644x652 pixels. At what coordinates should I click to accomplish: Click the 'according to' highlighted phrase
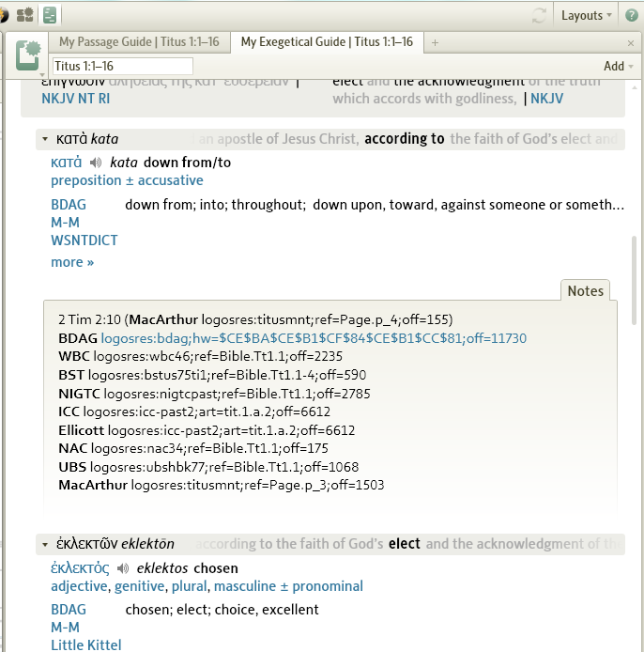(405, 139)
